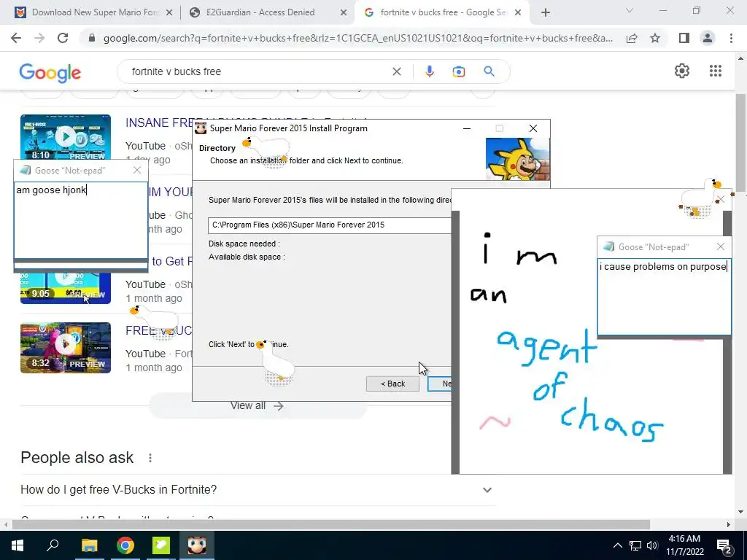The height and width of the screenshot is (560, 747).
Task: Click the vertical page scrollbar thumb
Action: [x=741, y=143]
